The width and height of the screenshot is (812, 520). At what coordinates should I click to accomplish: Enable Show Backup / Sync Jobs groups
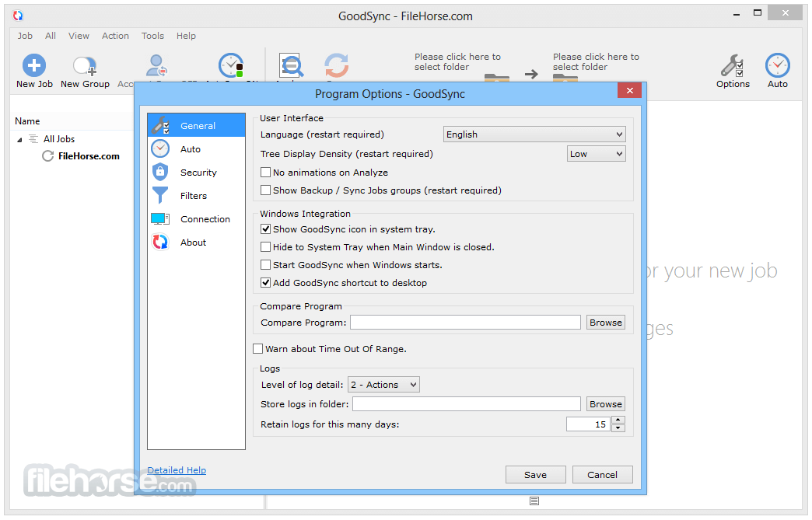pos(266,190)
